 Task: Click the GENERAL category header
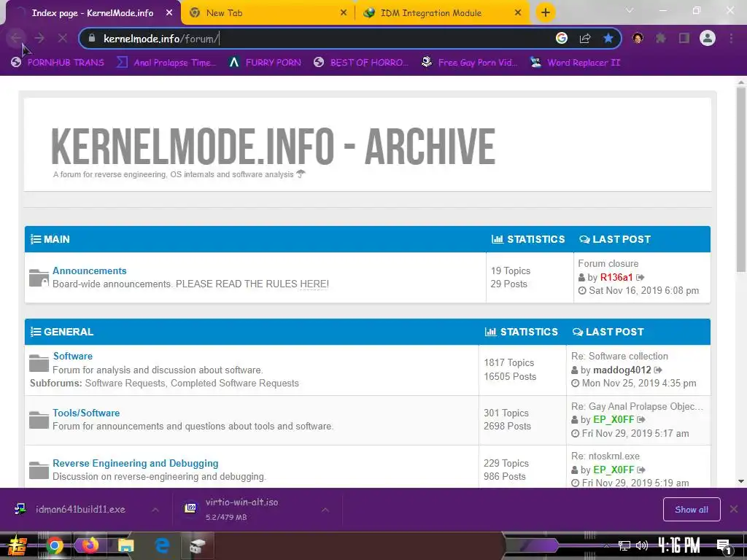68,332
